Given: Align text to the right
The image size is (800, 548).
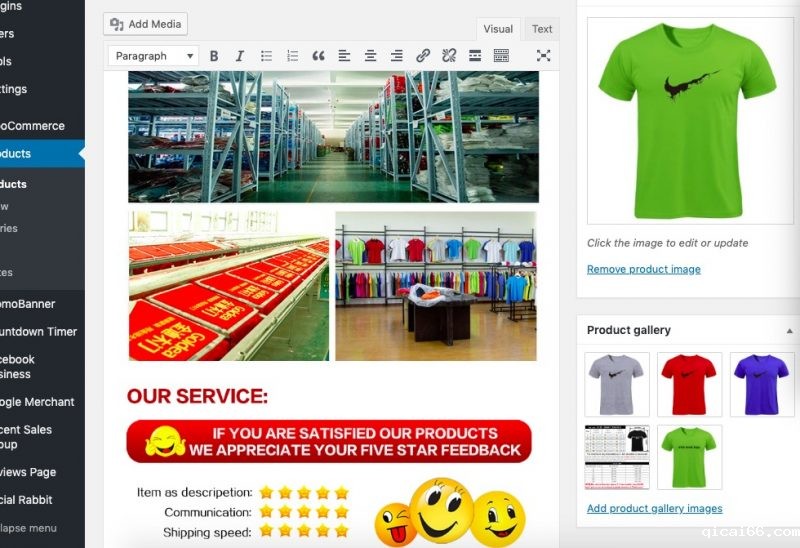Looking at the screenshot, I should 397,56.
